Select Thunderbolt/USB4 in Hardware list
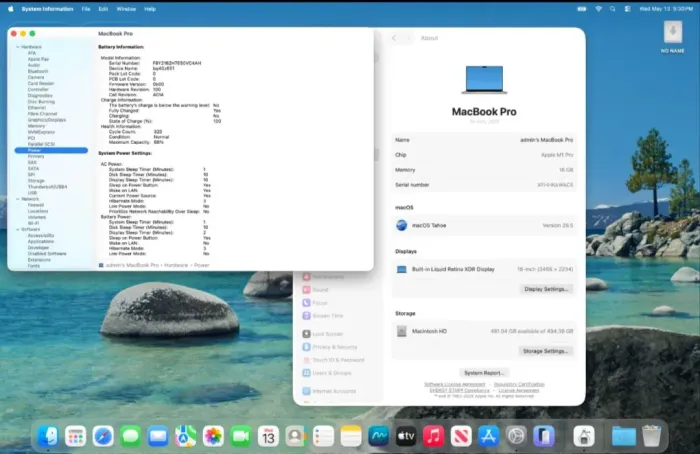This screenshot has height=454, width=700. (47, 187)
